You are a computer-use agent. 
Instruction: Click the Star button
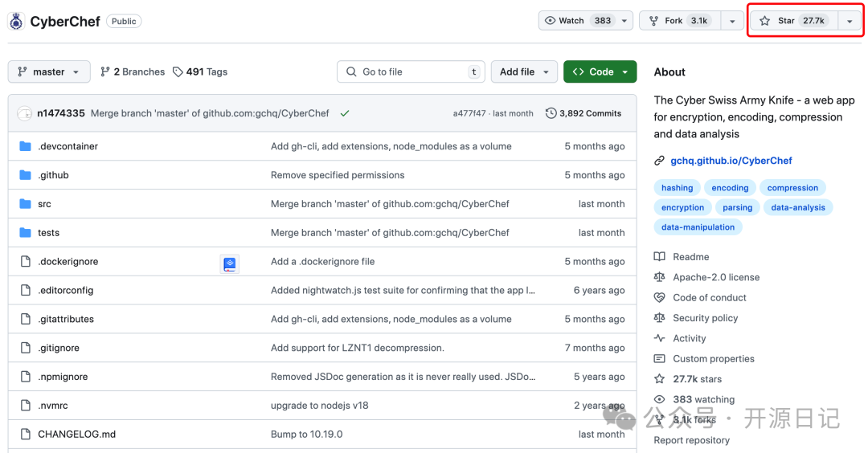click(x=794, y=21)
